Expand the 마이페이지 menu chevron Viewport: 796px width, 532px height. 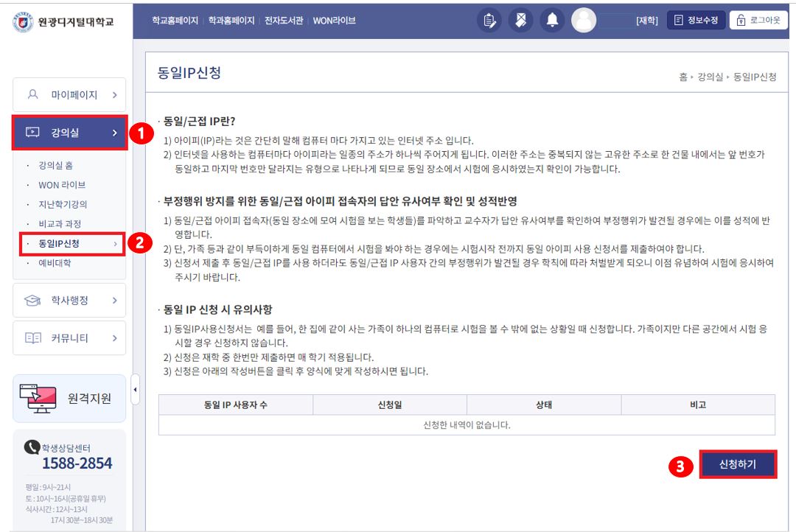click(x=114, y=95)
